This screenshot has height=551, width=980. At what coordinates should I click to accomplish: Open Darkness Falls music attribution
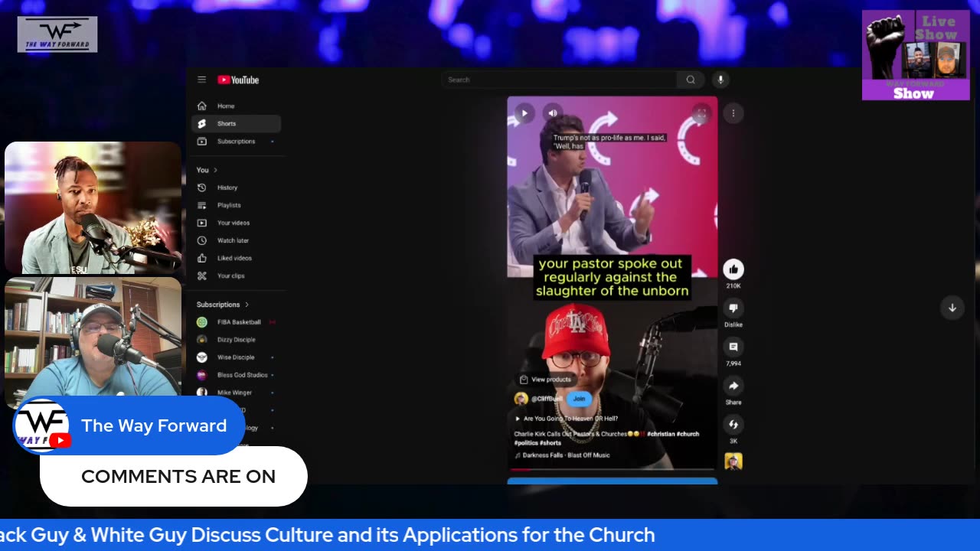[562, 455]
